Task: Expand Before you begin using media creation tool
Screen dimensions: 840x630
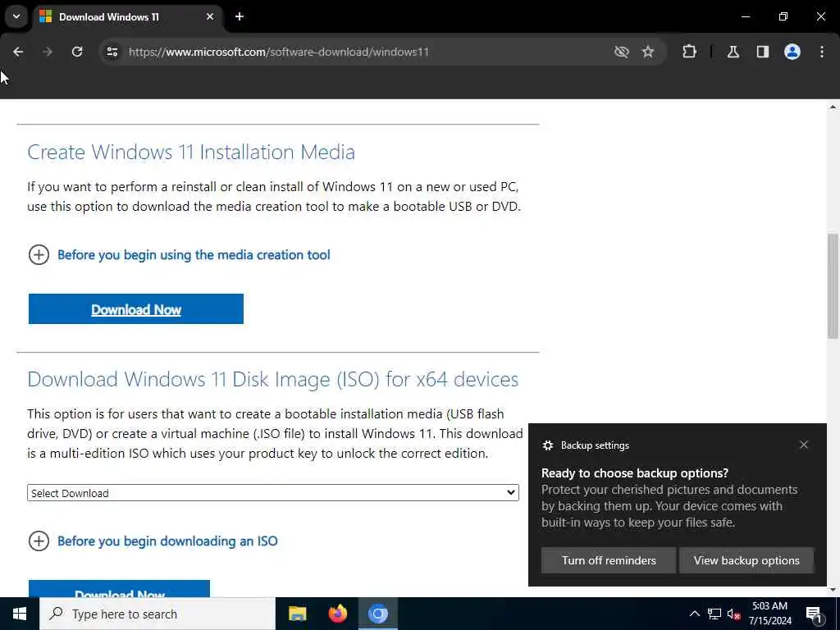Action: click(x=39, y=255)
